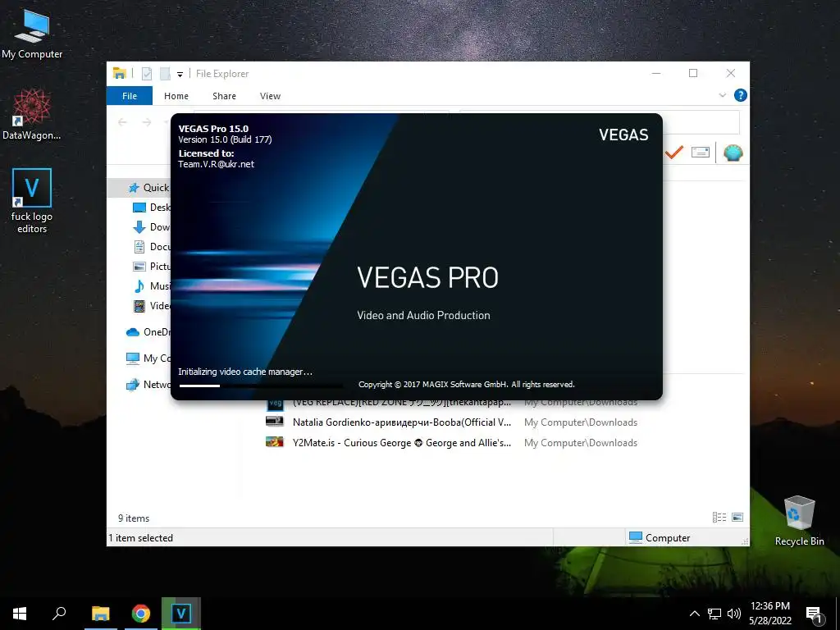Click the blue shell toolbar icon
The width and height of the screenshot is (840, 630).
pos(733,153)
